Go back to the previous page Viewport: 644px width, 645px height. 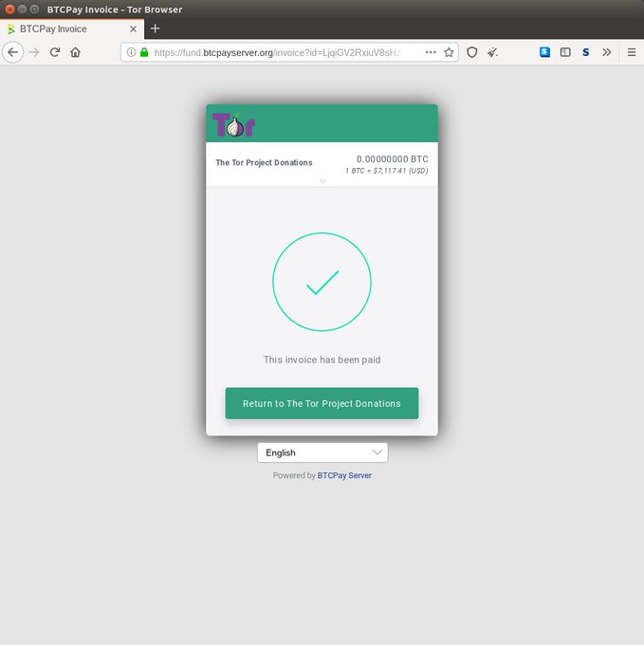click(x=13, y=52)
